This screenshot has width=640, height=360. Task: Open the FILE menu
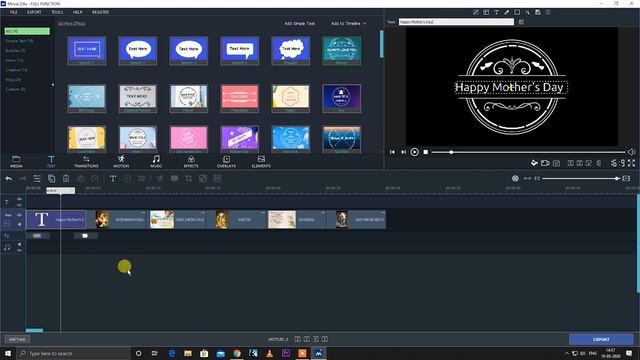coord(13,12)
